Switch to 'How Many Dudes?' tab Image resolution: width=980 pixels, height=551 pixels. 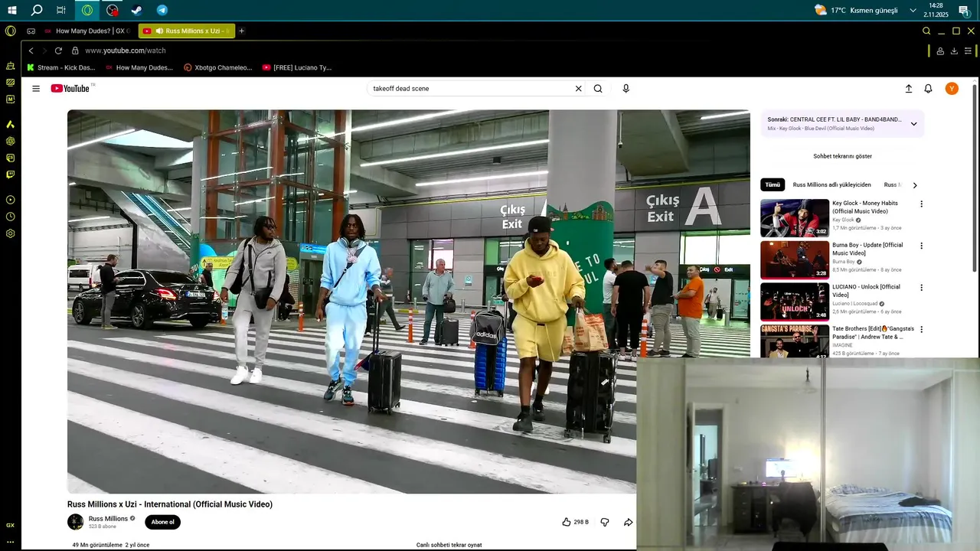pyautogui.click(x=87, y=31)
